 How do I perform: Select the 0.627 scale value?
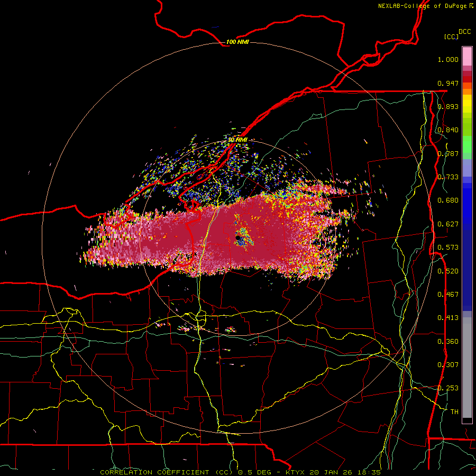tap(448, 224)
